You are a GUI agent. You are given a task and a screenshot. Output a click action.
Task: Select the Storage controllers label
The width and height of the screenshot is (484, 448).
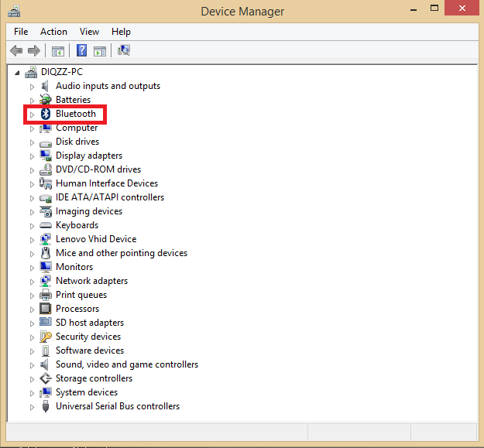[x=94, y=378]
